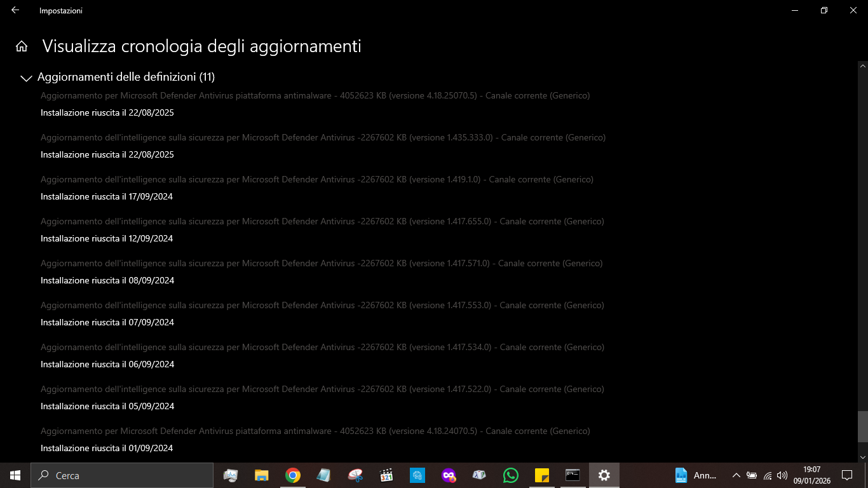
Task: Open the Defender platform update version 4.18.25070.5 link
Action: pyautogui.click(x=315, y=95)
